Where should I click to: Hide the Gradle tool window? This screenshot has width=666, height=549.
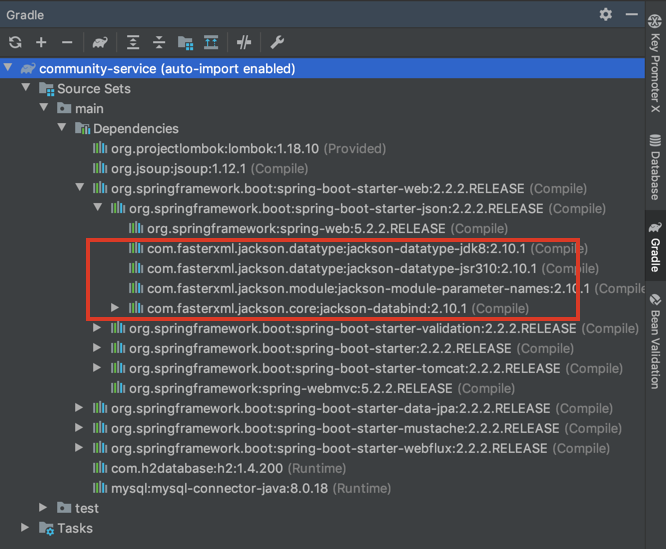click(x=632, y=14)
